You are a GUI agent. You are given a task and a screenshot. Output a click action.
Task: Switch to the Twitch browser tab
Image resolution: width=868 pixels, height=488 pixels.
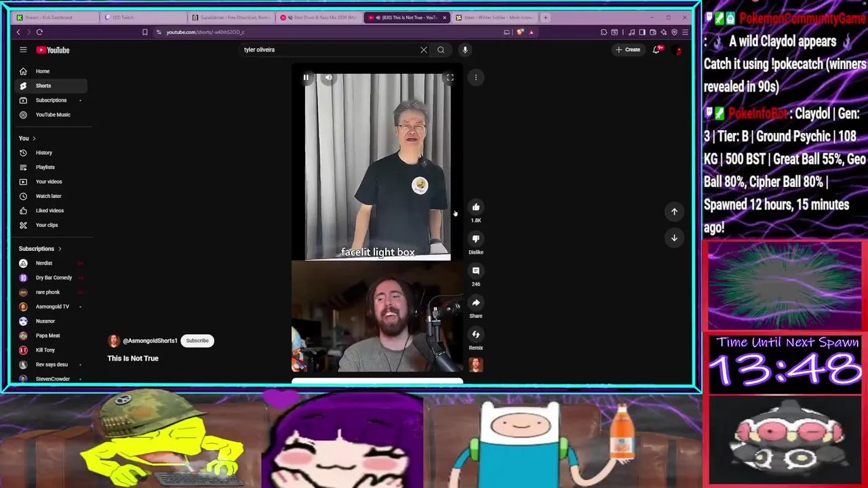[142, 17]
